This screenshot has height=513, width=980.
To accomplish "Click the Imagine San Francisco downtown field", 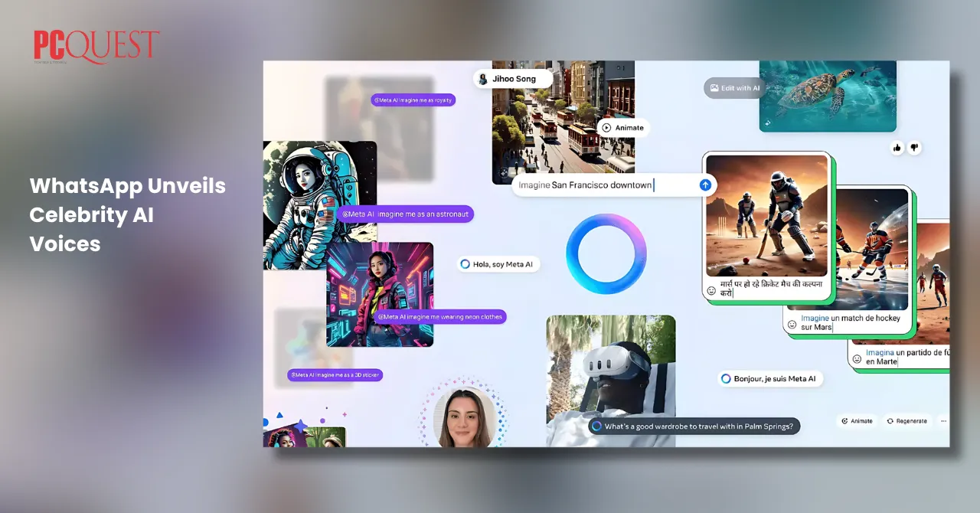I will coord(614,185).
